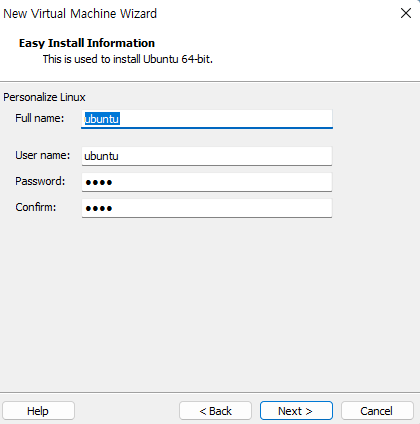Image resolution: width=420 pixels, height=424 pixels.
Task: Click the Full name input field
Action: [207, 119]
